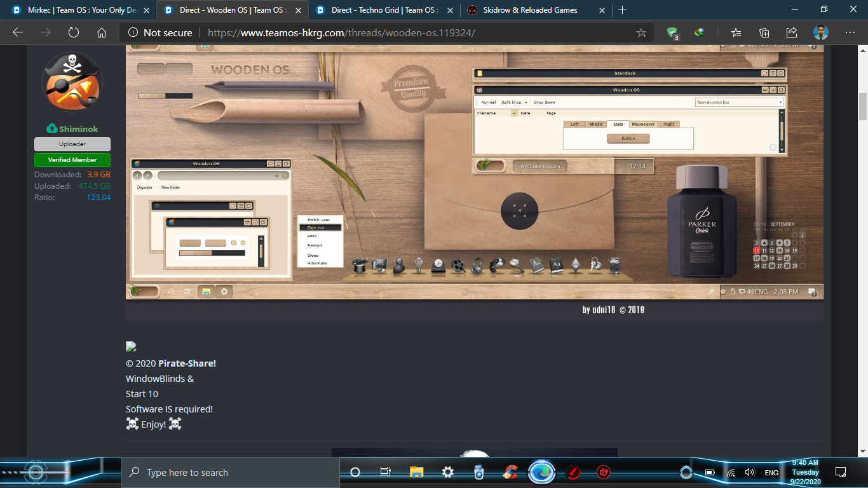Click the Software IS required! line
868x488 pixels.
(x=170, y=409)
